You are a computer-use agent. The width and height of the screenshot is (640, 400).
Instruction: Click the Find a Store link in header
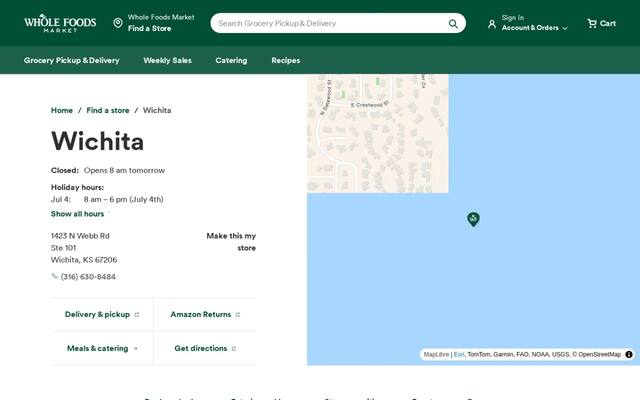(149, 29)
